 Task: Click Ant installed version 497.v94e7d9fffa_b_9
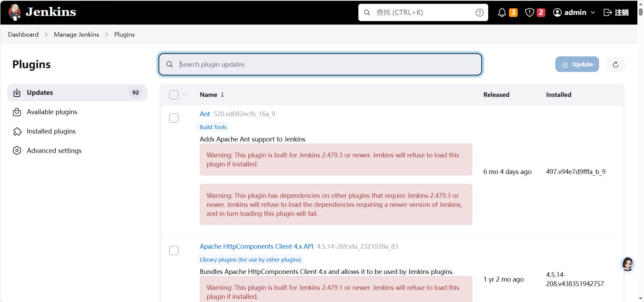[x=576, y=172]
